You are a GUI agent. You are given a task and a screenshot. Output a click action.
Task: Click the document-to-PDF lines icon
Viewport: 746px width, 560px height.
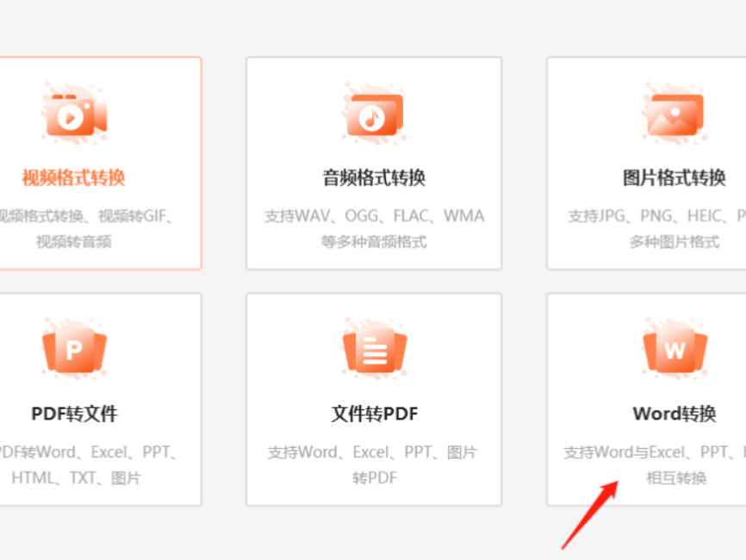click(375, 350)
